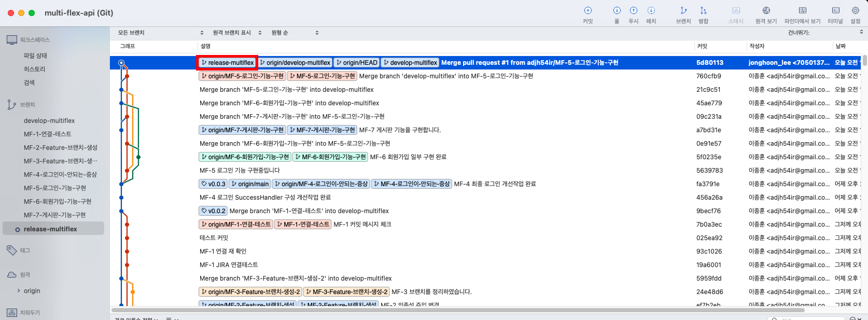This screenshot has height=320, width=868.
Task: Click the v0.0.3 tag label
Action: (213, 184)
